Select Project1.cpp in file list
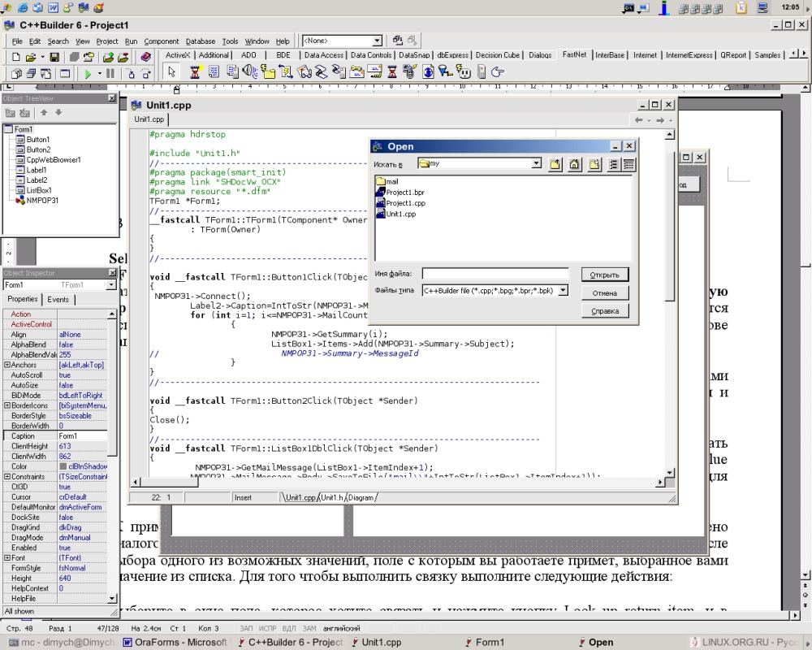The width and height of the screenshot is (812, 650). tap(401, 203)
